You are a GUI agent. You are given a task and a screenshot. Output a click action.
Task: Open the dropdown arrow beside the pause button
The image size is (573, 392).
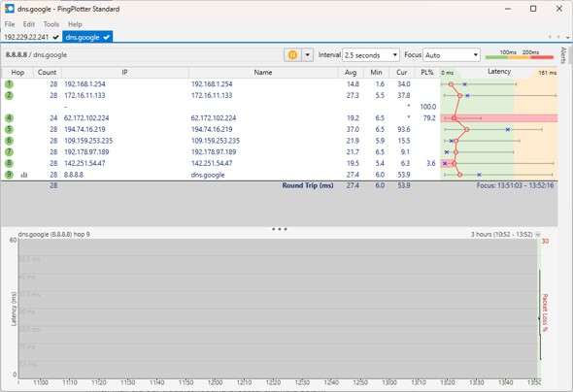(x=307, y=55)
